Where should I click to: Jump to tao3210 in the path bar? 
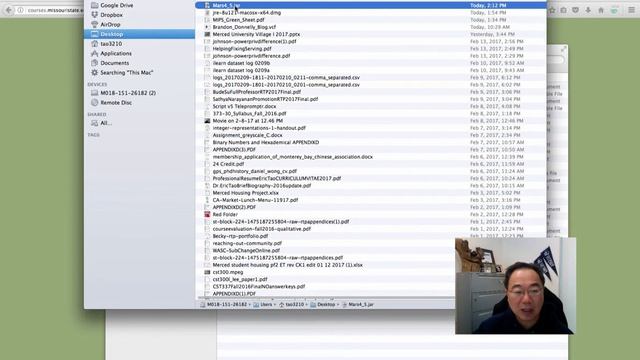coord(292,304)
